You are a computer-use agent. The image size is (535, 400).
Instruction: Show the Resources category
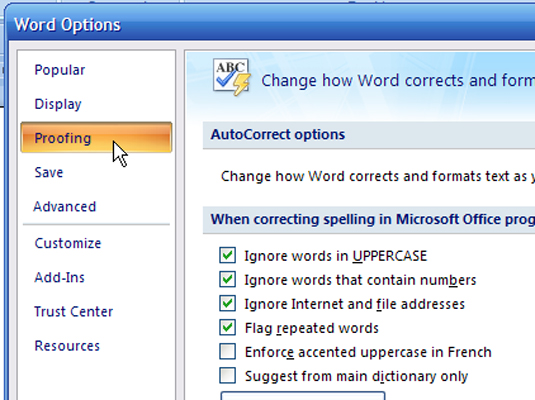point(67,346)
